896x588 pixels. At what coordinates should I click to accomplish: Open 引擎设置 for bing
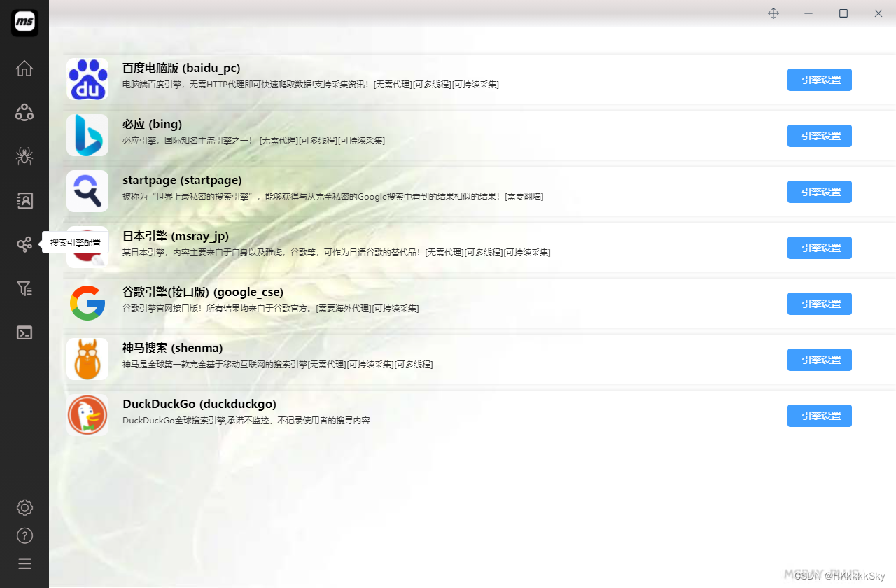pos(820,136)
